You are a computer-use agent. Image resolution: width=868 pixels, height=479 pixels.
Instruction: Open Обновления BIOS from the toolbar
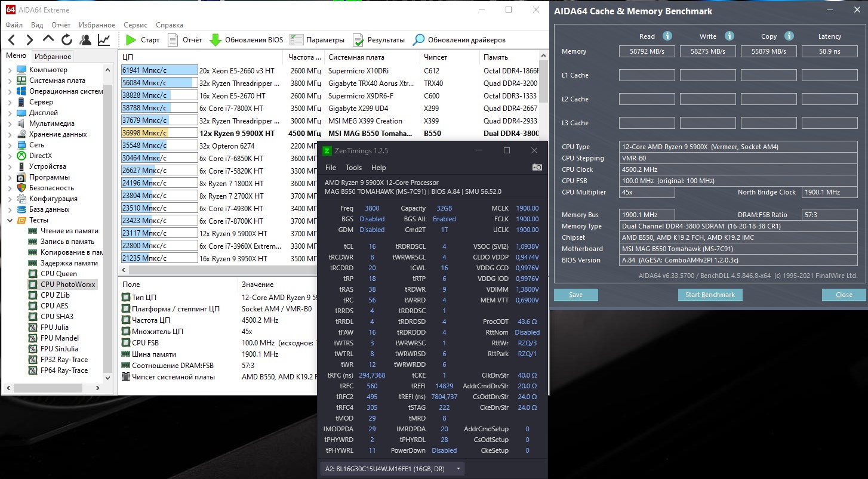(x=246, y=40)
